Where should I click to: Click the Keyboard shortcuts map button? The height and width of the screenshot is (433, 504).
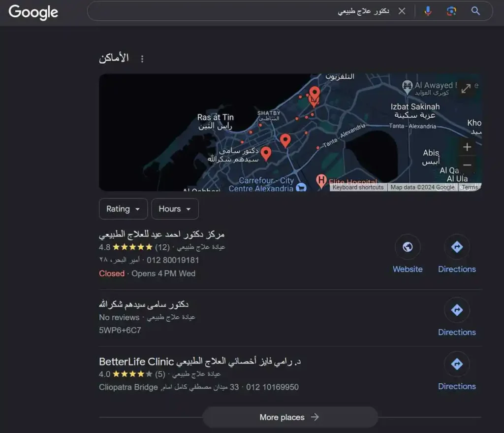tap(358, 187)
